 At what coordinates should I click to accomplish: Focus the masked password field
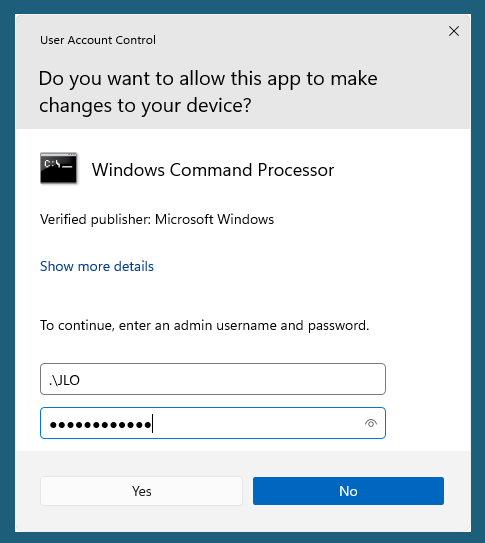pos(213,423)
